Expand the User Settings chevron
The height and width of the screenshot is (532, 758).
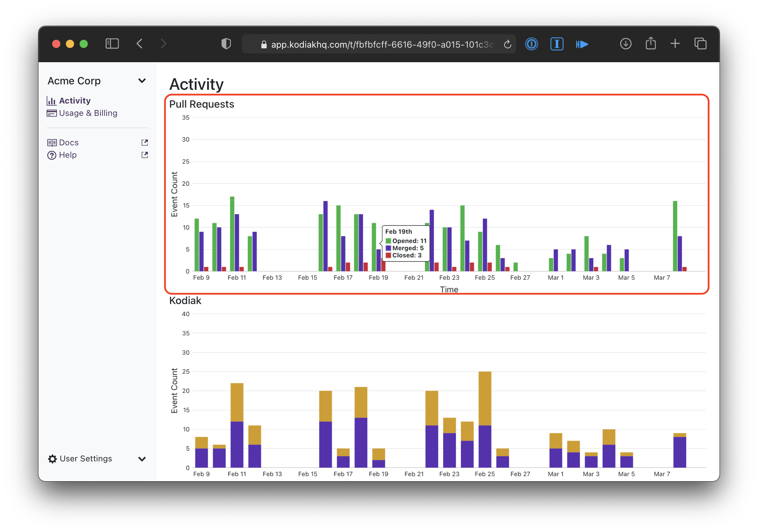click(142, 459)
